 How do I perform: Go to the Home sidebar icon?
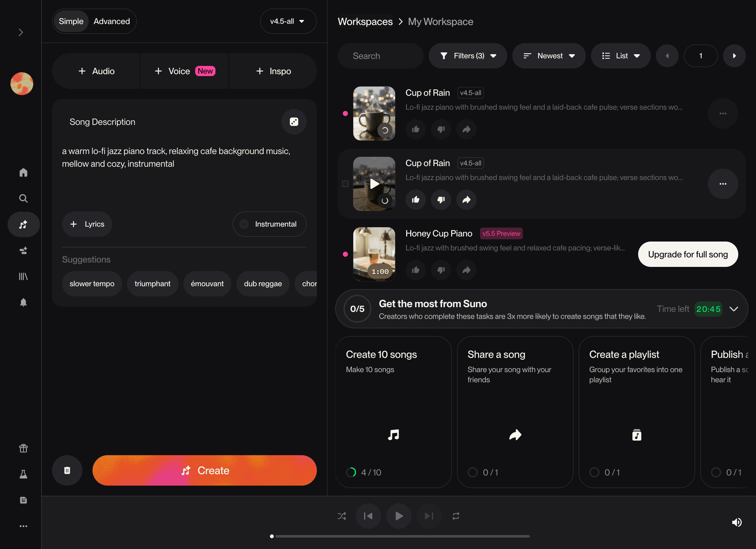[23, 172]
